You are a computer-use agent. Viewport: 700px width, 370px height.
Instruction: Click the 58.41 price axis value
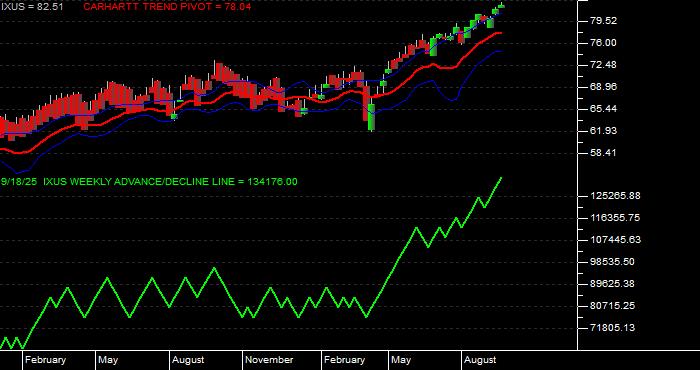click(603, 153)
